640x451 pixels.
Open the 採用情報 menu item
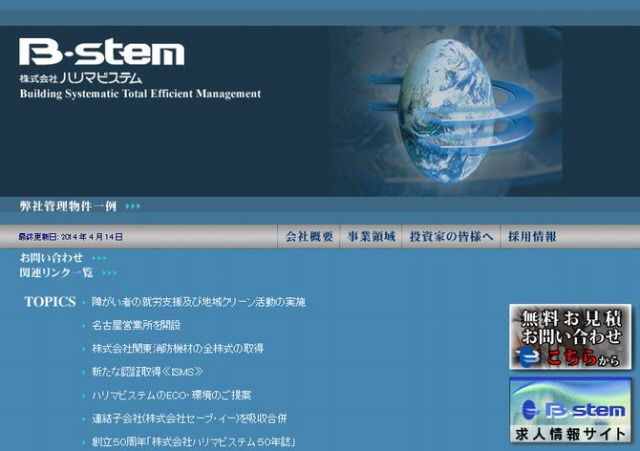coord(532,236)
